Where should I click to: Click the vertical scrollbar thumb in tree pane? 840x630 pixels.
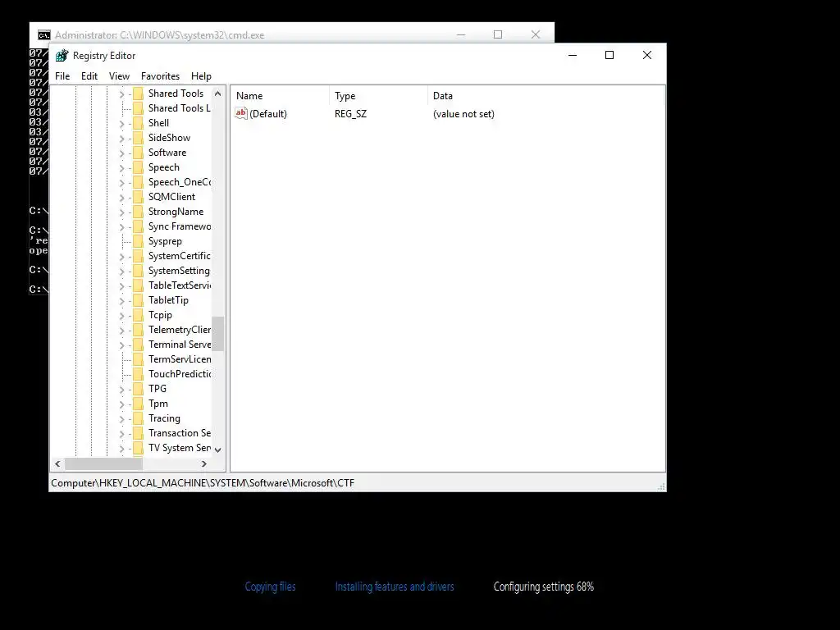pyautogui.click(x=217, y=333)
